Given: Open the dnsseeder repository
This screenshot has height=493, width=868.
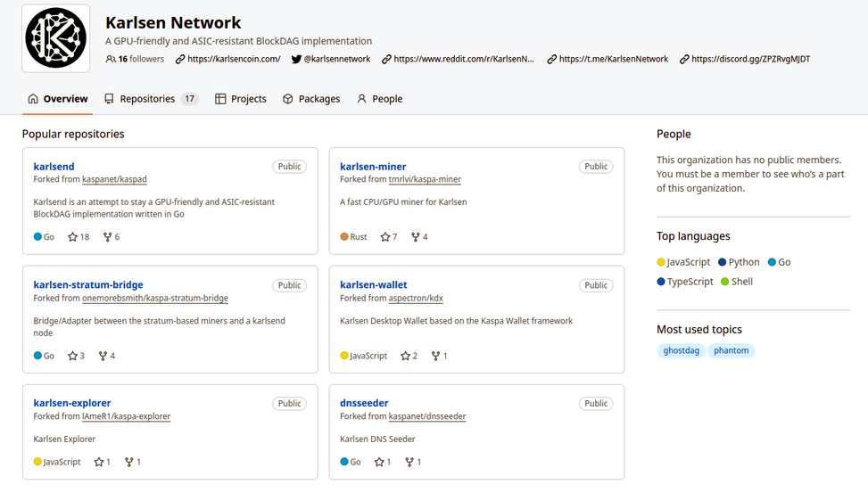Looking at the screenshot, I should click(364, 403).
